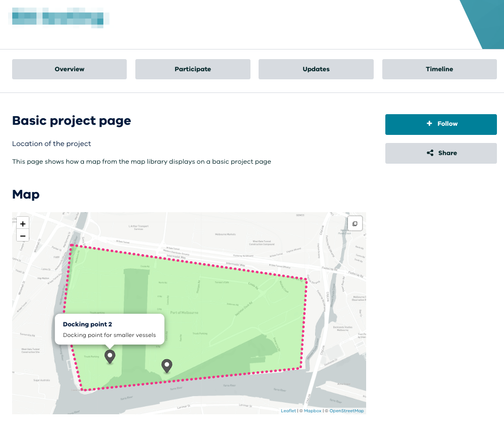Go to the Updates tab

click(x=316, y=69)
